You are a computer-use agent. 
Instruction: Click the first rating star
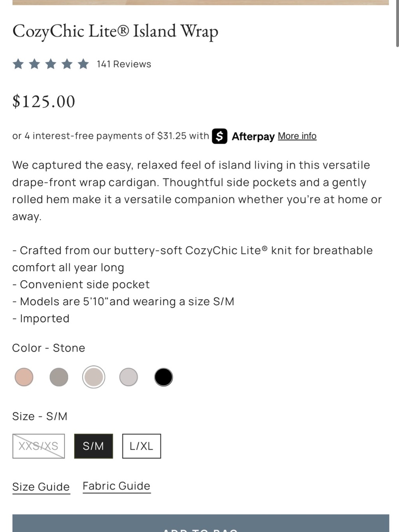[x=18, y=64]
